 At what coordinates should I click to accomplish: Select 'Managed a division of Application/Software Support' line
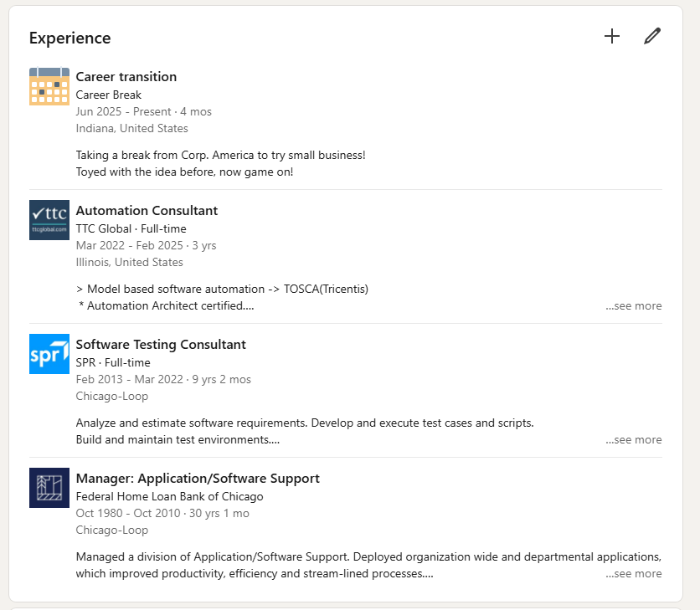click(x=368, y=557)
